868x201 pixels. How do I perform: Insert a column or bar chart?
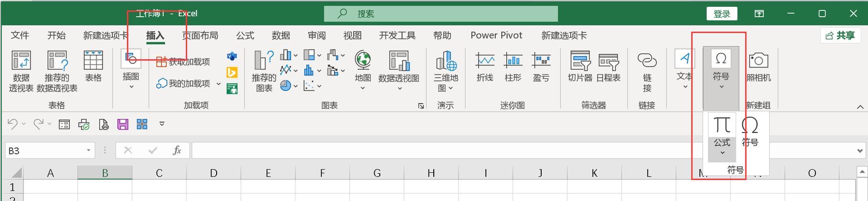click(x=289, y=55)
